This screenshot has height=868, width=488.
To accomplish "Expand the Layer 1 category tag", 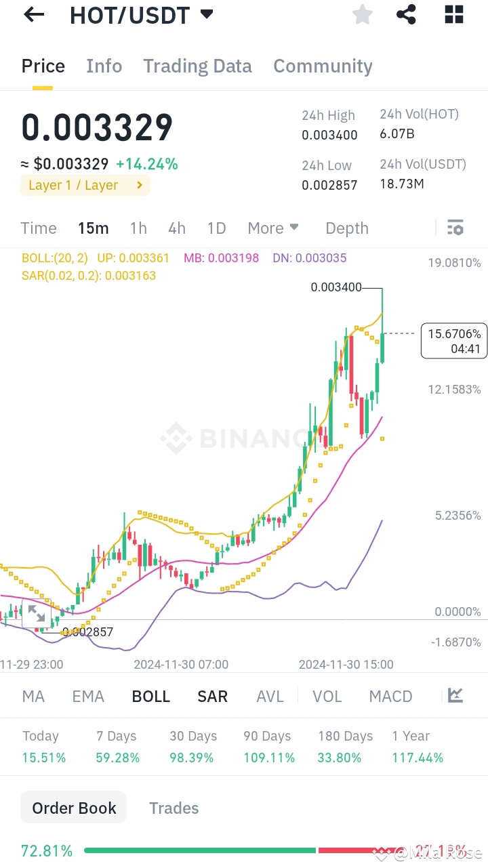I will (x=85, y=184).
